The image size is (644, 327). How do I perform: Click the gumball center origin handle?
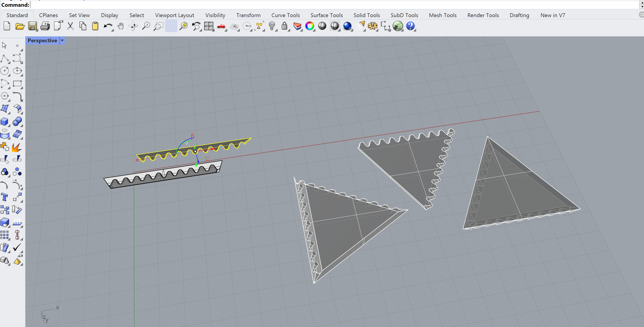[195, 152]
